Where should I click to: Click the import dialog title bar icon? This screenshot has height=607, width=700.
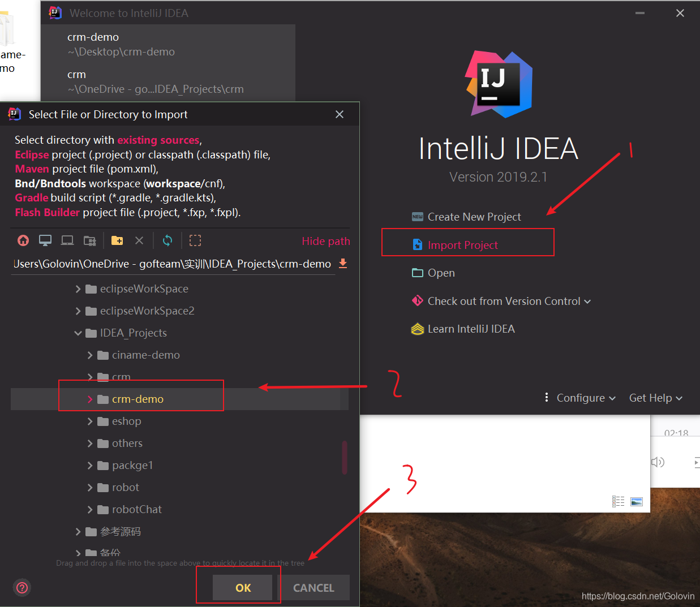tap(15, 114)
